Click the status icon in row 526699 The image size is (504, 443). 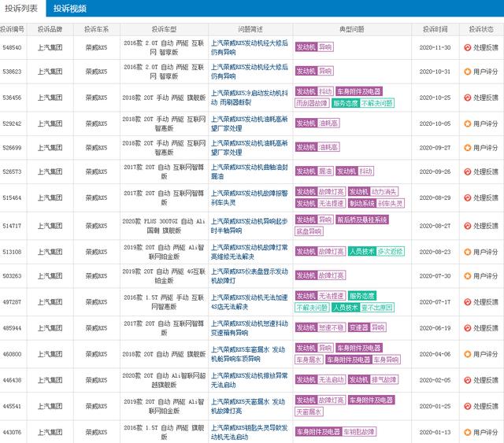coord(467,148)
